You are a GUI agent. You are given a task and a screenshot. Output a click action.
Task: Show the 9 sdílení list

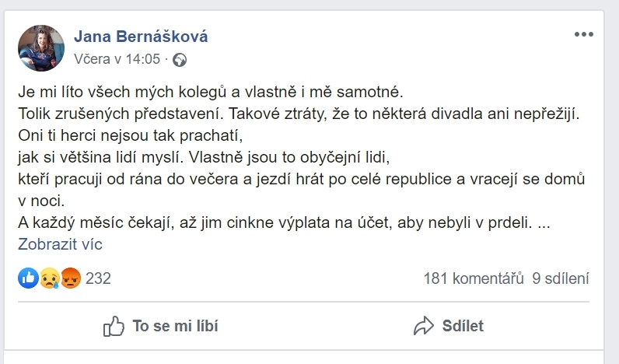561,278
